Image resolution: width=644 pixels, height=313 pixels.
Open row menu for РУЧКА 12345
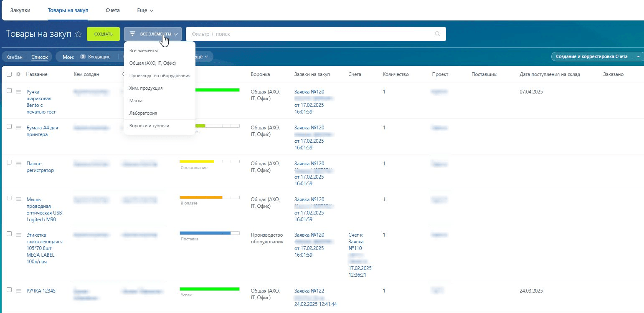click(x=19, y=291)
